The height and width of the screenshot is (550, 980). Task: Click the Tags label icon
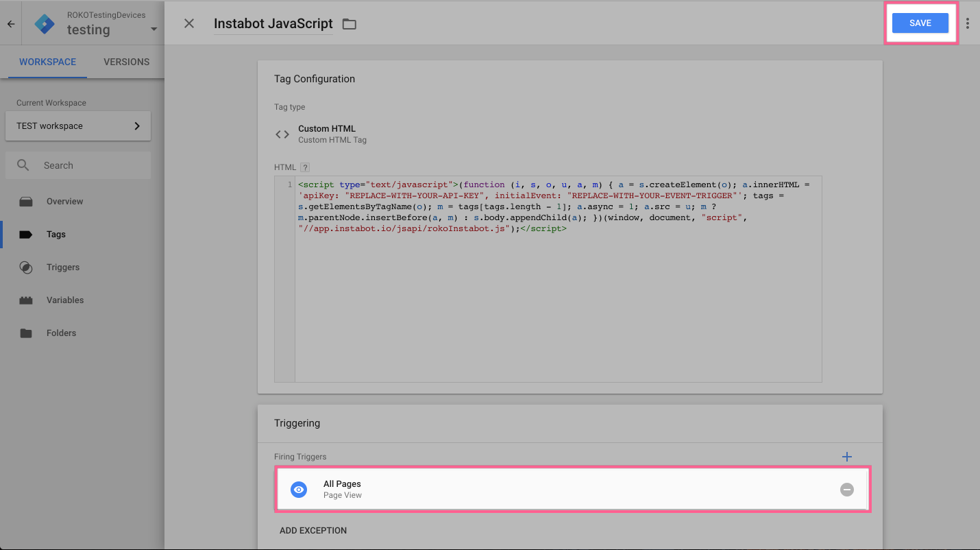pyautogui.click(x=26, y=235)
